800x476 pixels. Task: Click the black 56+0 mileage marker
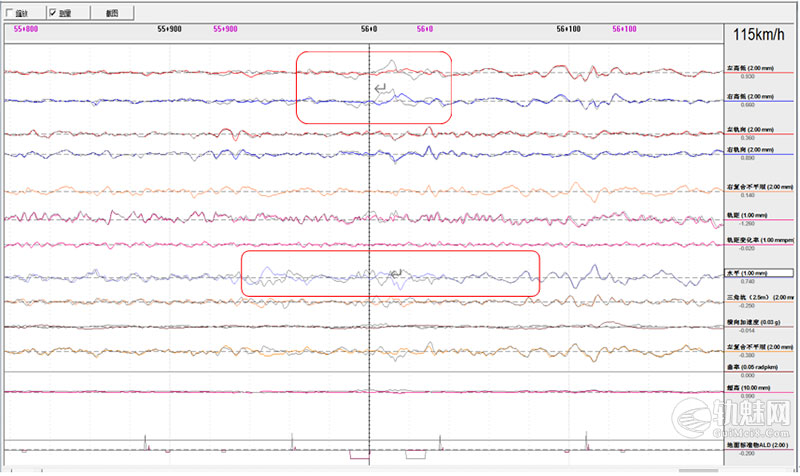(x=369, y=29)
